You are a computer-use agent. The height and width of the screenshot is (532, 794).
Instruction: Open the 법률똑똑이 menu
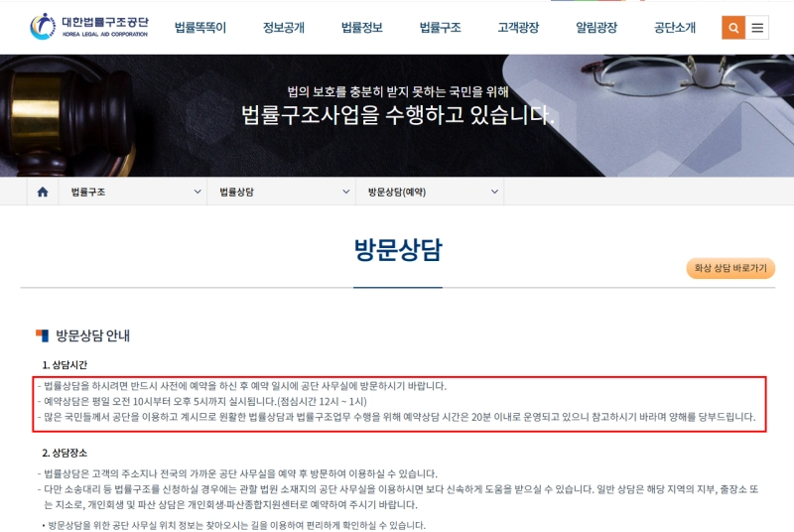pyautogui.click(x=199, y=28)
